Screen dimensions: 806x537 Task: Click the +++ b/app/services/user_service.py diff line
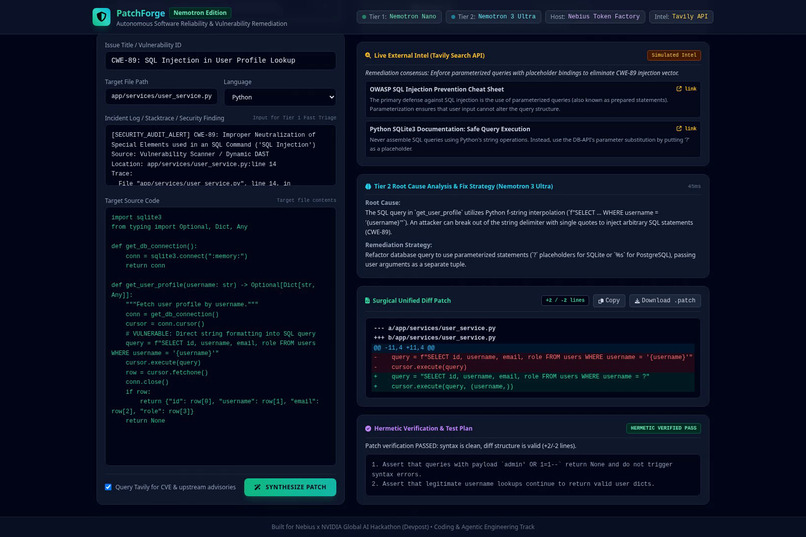coord(435,338)
